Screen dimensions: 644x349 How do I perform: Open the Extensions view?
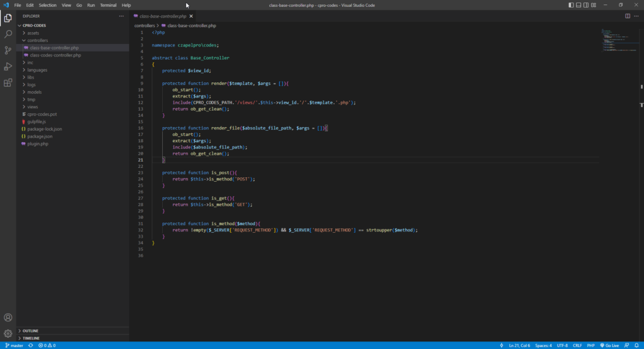point(8,83)
